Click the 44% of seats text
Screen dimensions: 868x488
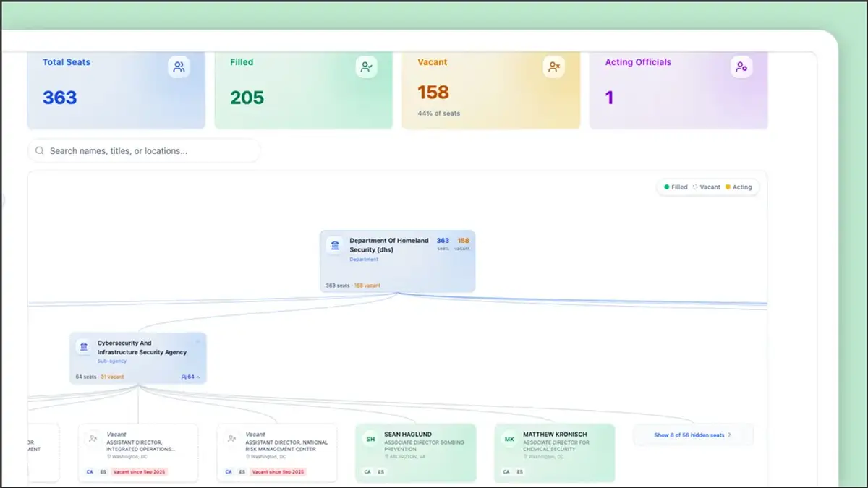[x=438, y=114]
